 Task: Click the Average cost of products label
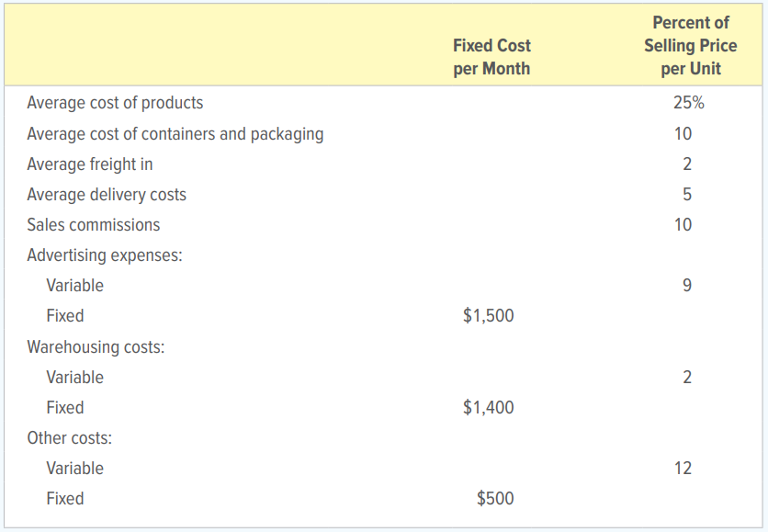(x=115, y=103)
